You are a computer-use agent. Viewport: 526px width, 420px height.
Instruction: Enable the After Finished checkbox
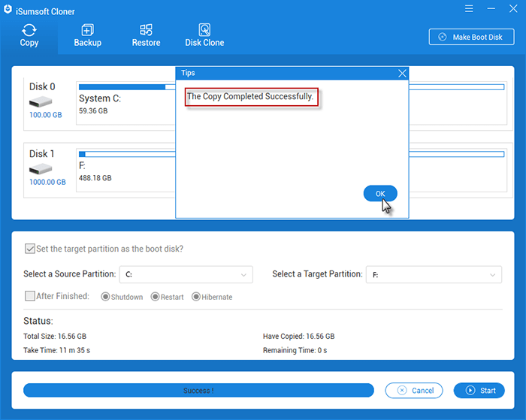click(x=30, y=296)
